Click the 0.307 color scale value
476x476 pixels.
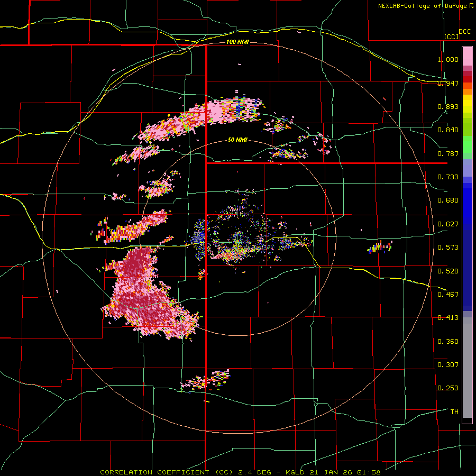[448, 365]
